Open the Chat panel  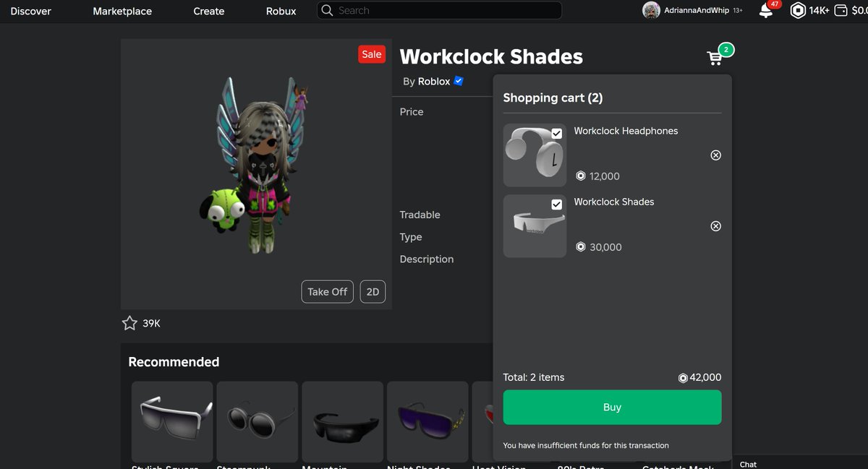click(749, 464)
